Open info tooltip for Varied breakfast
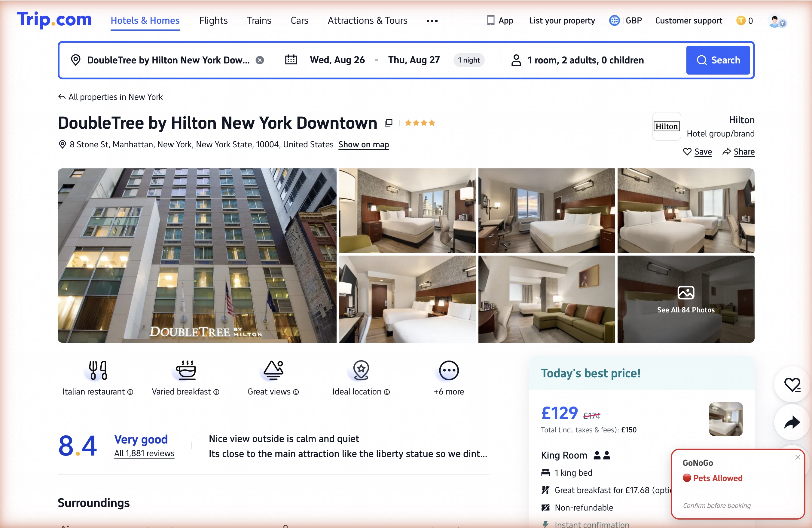Viewport: 812px width, 528px height. pyautogui.click(x=216, y=392)
